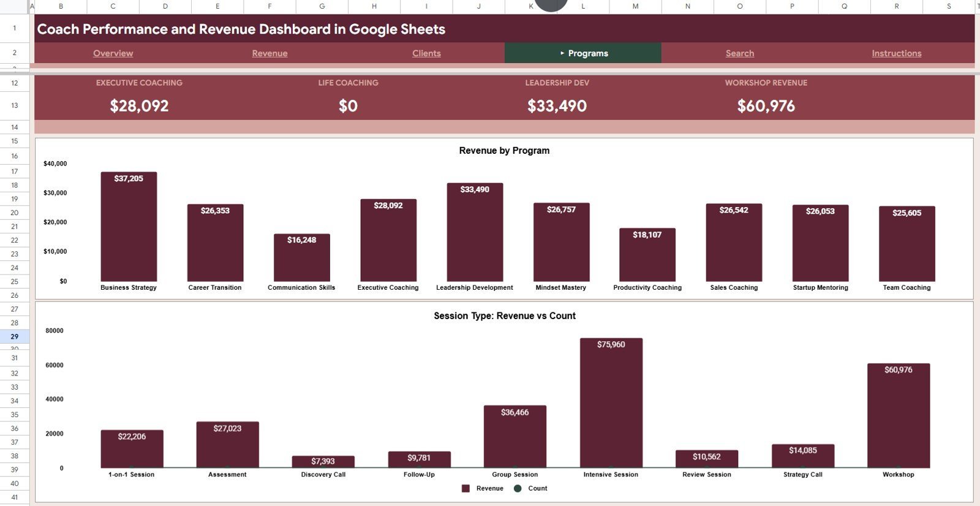Viewport: 980px width, 506px height.
Task: Select the Career Transition bar
Action: pos(215,243)
